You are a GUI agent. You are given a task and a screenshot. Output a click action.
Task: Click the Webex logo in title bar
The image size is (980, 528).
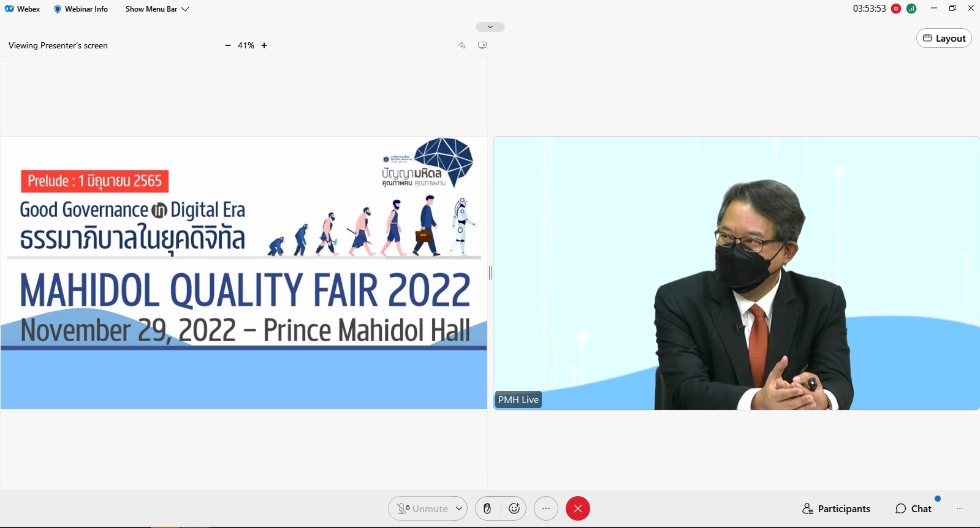pos(9,9)
